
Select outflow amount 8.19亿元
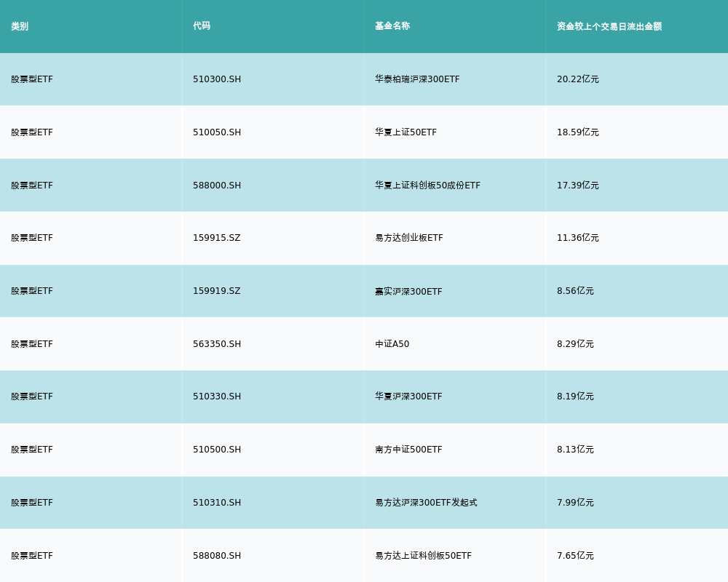(x=575, y=396)
